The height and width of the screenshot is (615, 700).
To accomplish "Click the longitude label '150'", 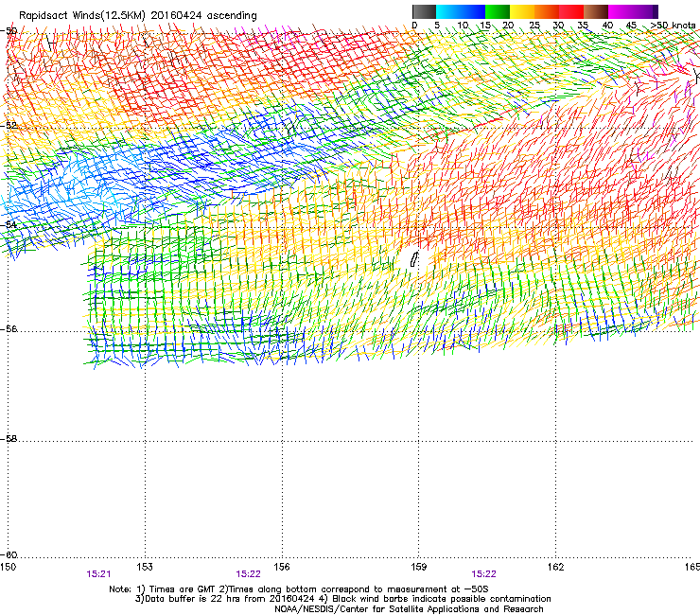I will click(x=8, y=567).
